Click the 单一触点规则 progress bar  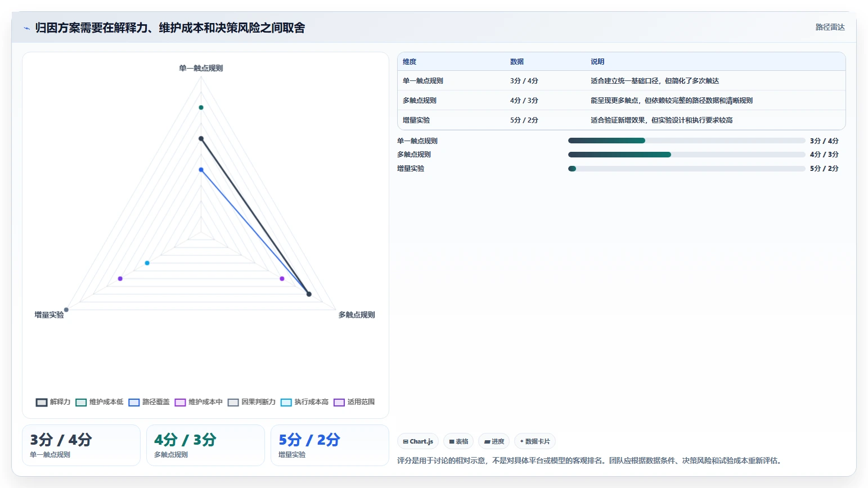[x=687, y=141]
